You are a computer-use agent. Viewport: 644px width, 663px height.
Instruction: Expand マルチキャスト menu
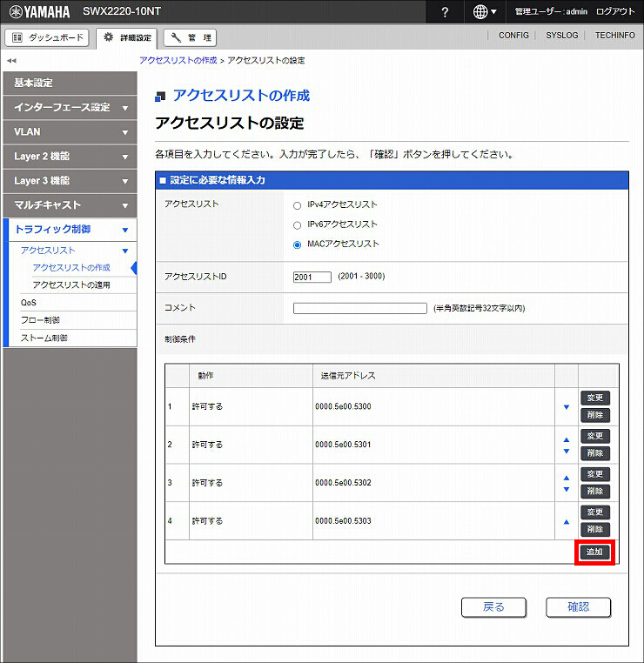tap(70, 205)
